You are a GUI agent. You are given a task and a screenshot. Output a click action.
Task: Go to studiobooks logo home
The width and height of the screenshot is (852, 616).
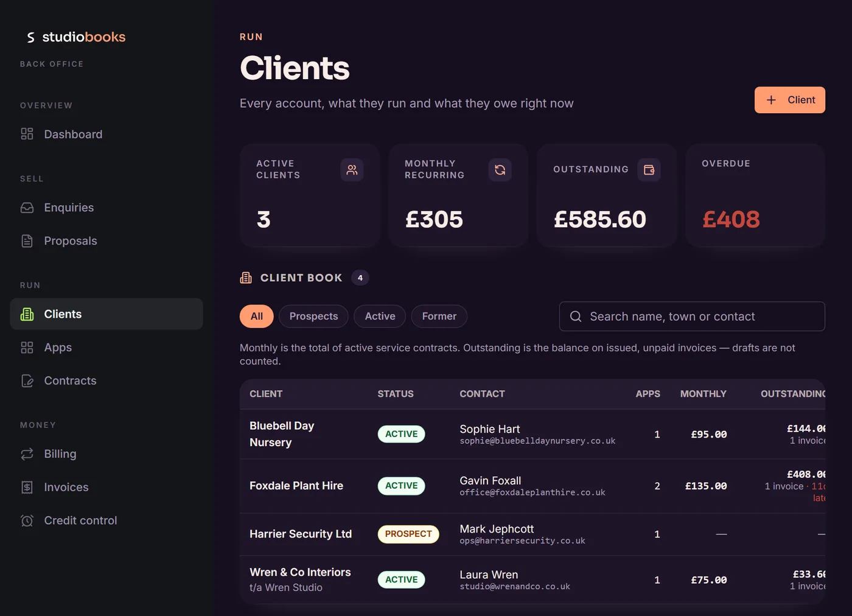pos(76,37)
